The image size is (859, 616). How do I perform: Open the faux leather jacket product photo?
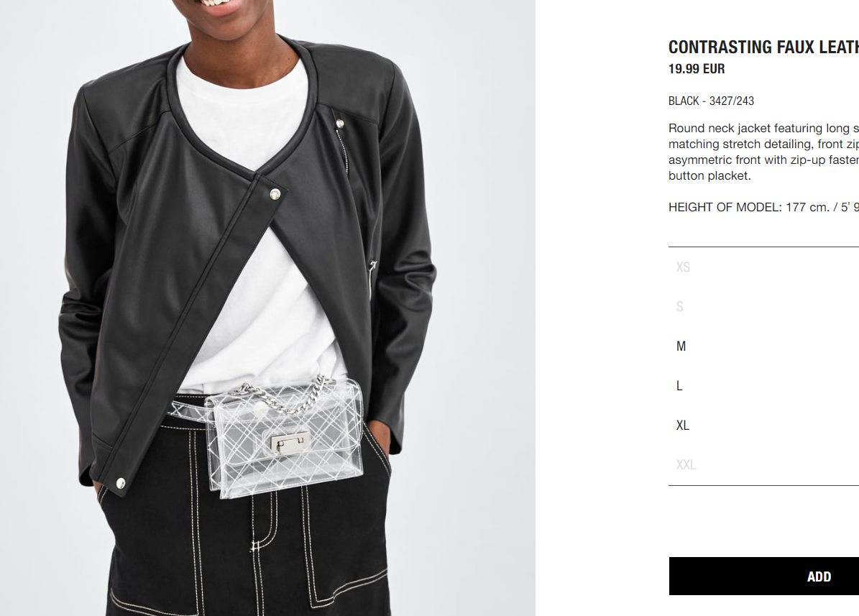click(267, 308)
